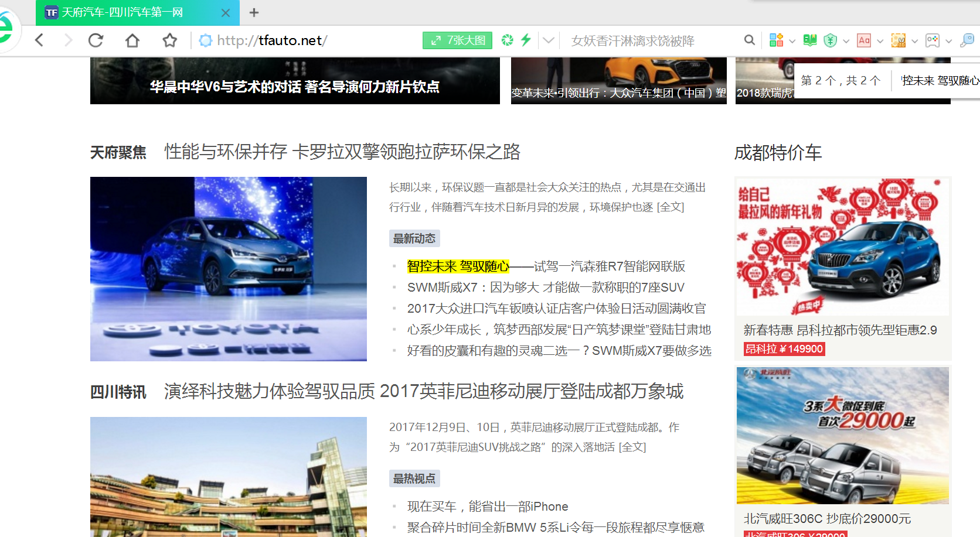Click the shopping mall building thumbnail
The width and height of the screenshot is (980, 537).
pyautogui.click(x=229, y=477)
